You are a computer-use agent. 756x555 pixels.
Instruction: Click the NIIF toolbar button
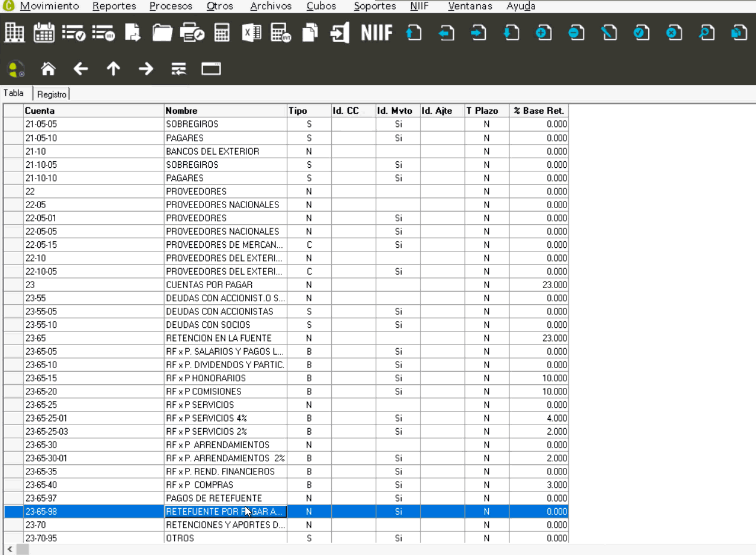pyautogui.click(x=377, y=33)
